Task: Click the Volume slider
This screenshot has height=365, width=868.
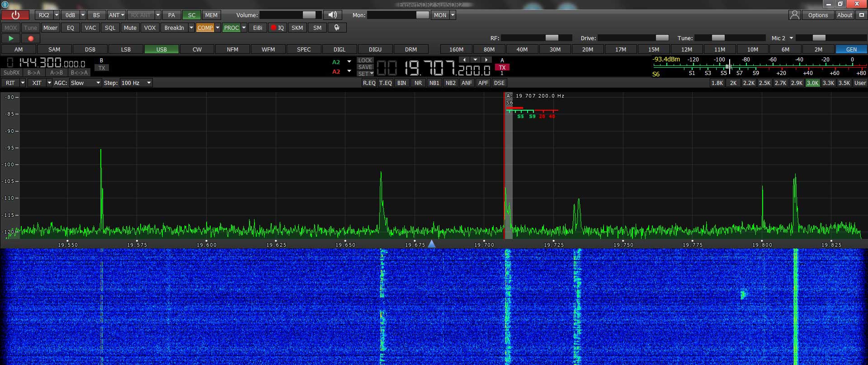Action: point(290,15)
